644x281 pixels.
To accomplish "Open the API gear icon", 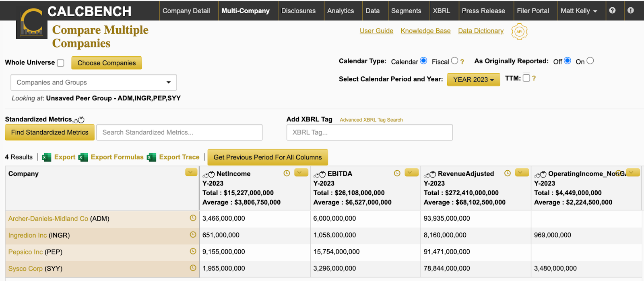I will [x=519, y=31].
